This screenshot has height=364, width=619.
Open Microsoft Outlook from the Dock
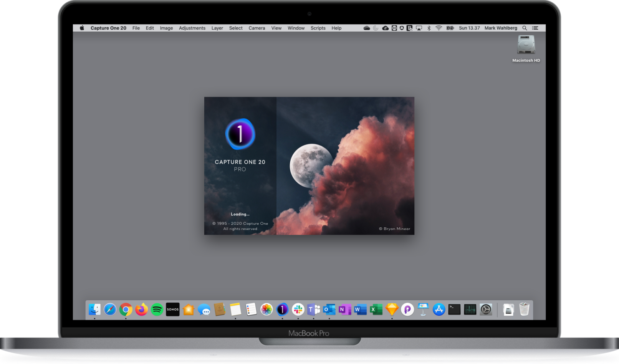329,309
